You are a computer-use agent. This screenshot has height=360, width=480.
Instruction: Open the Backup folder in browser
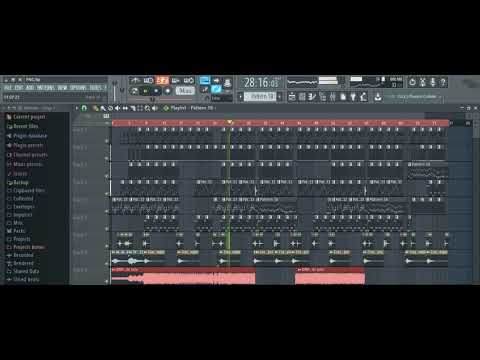(18, 183)
